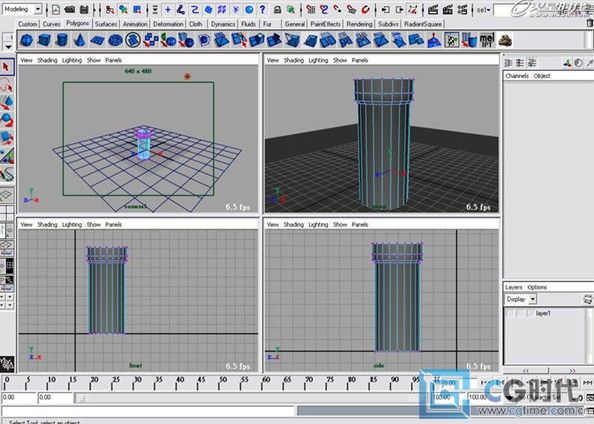Toggle Select by object type mode
The width and height of the screenshot is (594, 424).
click(123, 10)
